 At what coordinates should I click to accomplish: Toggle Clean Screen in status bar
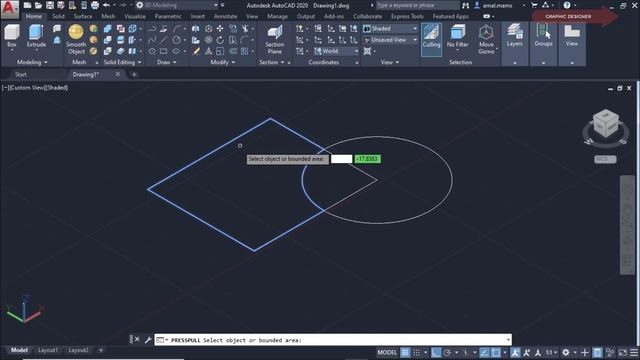tap(622, 352)
